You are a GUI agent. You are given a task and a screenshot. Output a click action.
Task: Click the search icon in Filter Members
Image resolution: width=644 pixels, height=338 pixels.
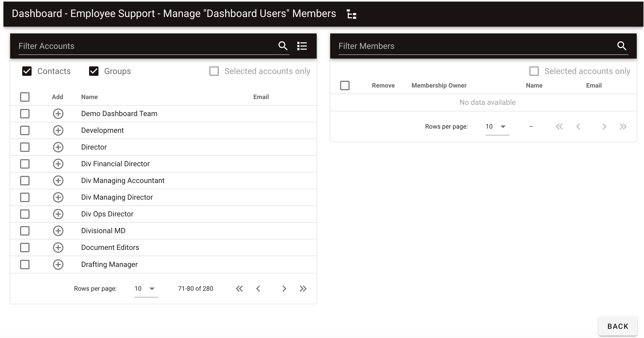(622, 46)
